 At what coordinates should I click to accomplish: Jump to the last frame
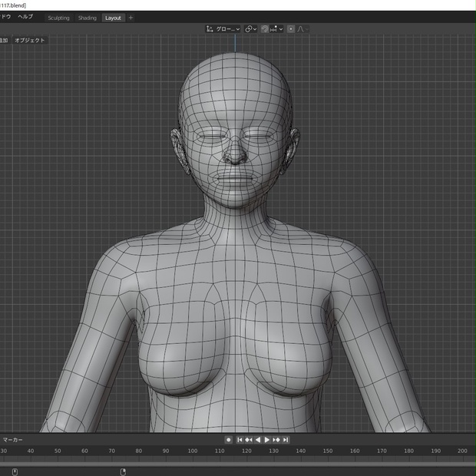click(286, 440)
